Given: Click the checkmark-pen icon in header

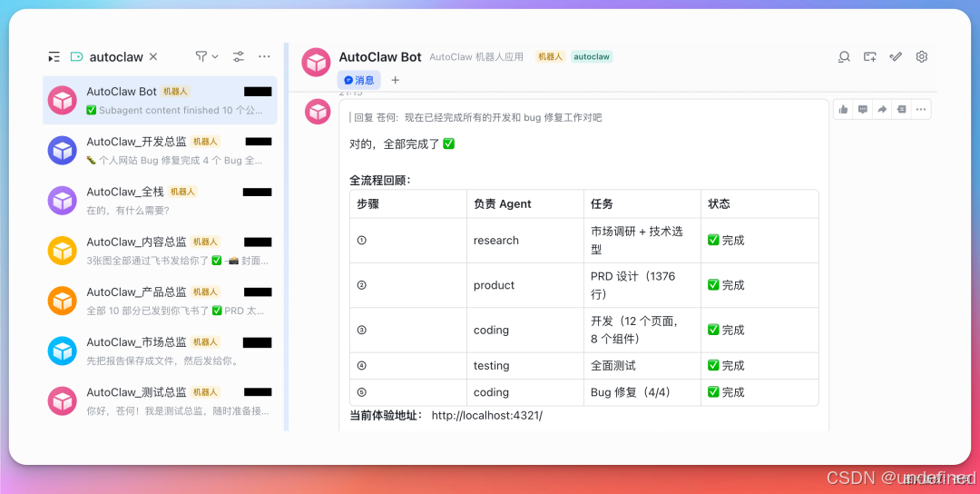Looking at the screenshot, I should click(x=896, y=57).
